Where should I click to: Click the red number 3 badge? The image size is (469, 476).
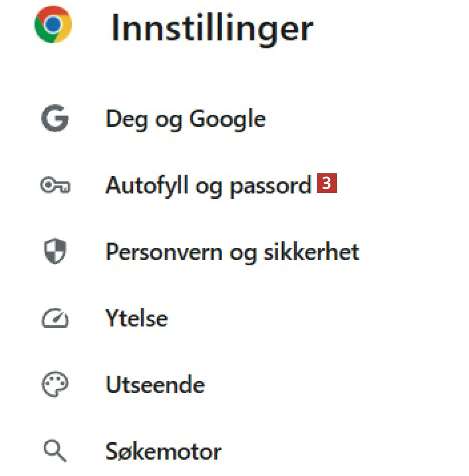(x=327, y=183)
